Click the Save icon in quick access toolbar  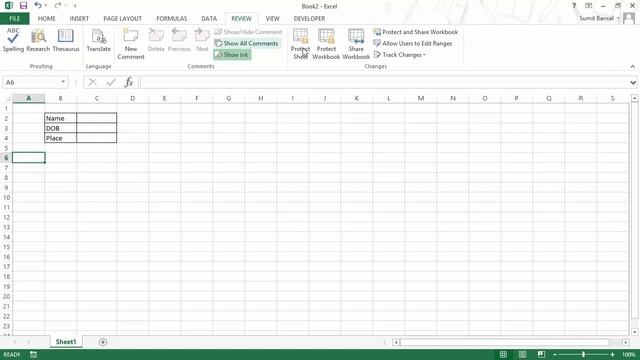point(23,6)
